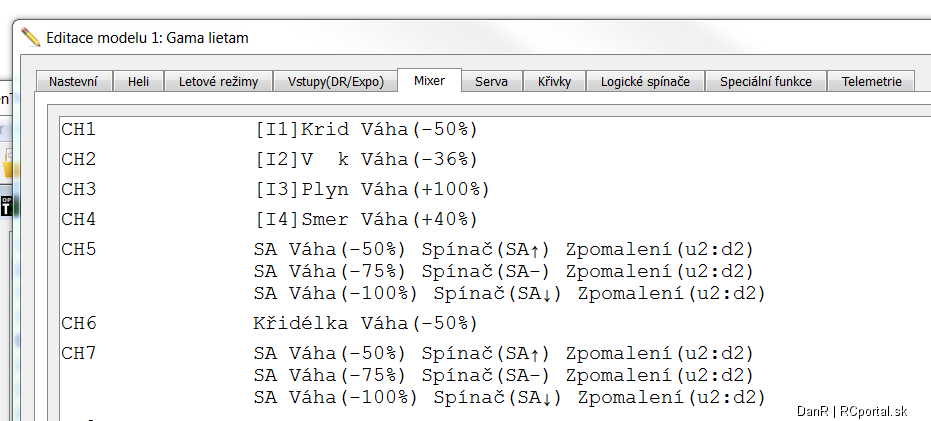Select the CH1 Krid mixer line
The image size is (931, 421).
[x=366, y=129]
